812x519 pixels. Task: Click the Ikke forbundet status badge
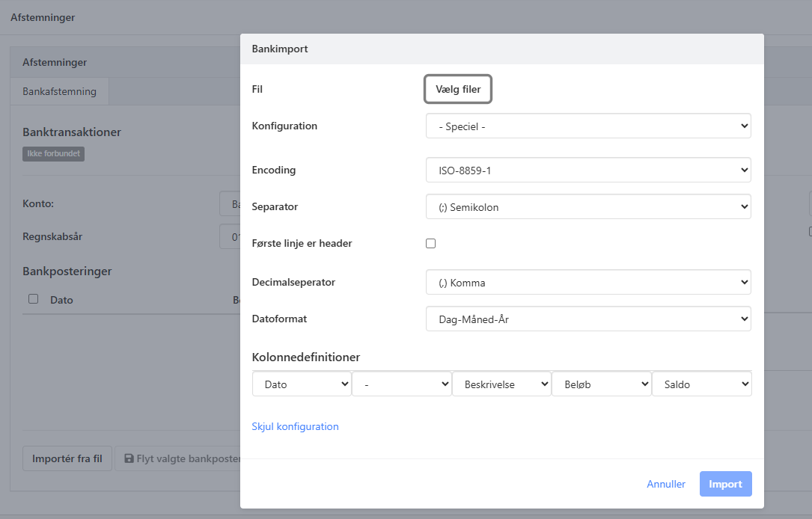point(53,153)
